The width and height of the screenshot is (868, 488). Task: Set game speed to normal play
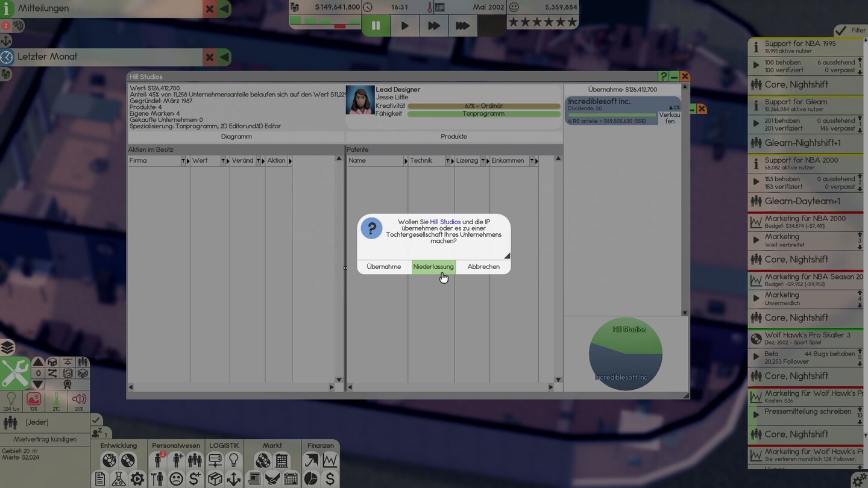(x=405, y=26)
